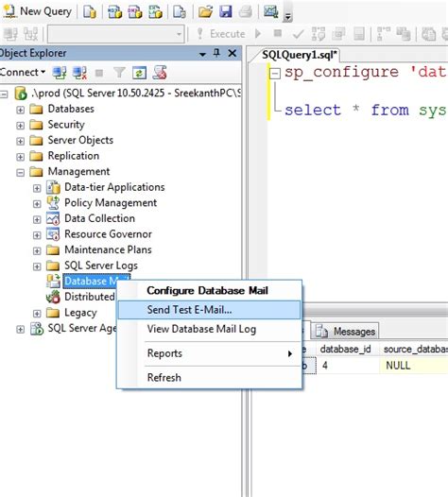Click the Cancel Executing Query stop icon

(x=278, y=33)
